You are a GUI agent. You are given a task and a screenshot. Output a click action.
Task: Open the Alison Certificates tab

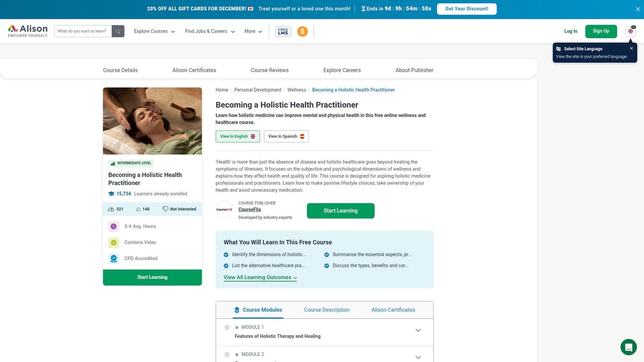[393, 310]
